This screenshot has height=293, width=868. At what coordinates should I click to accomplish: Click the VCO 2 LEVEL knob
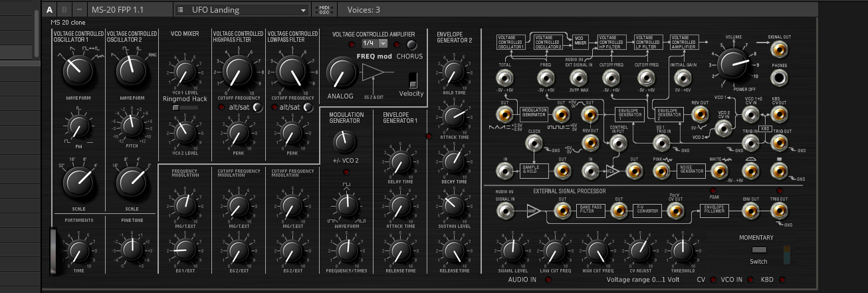tap(185, 134)
